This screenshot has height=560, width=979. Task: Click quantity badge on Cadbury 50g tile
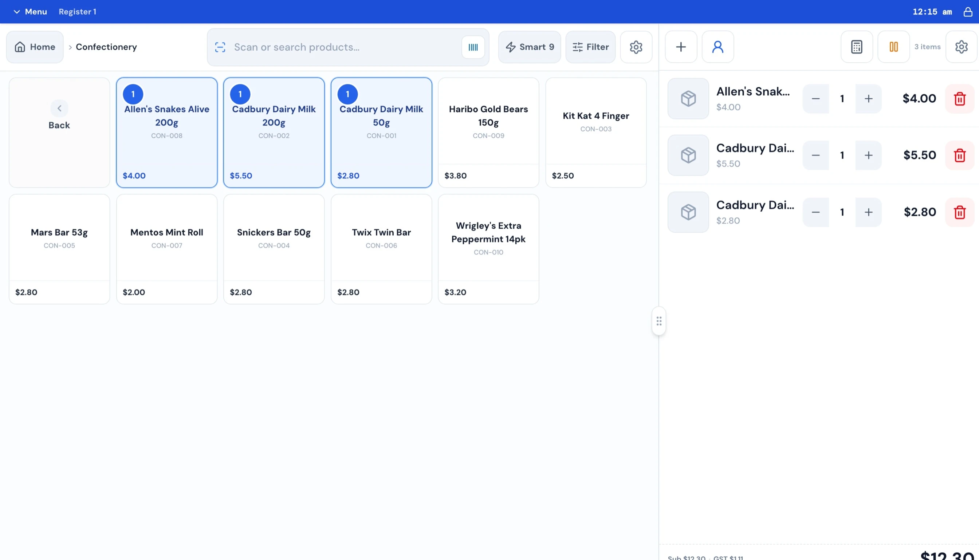coord(347,94)
